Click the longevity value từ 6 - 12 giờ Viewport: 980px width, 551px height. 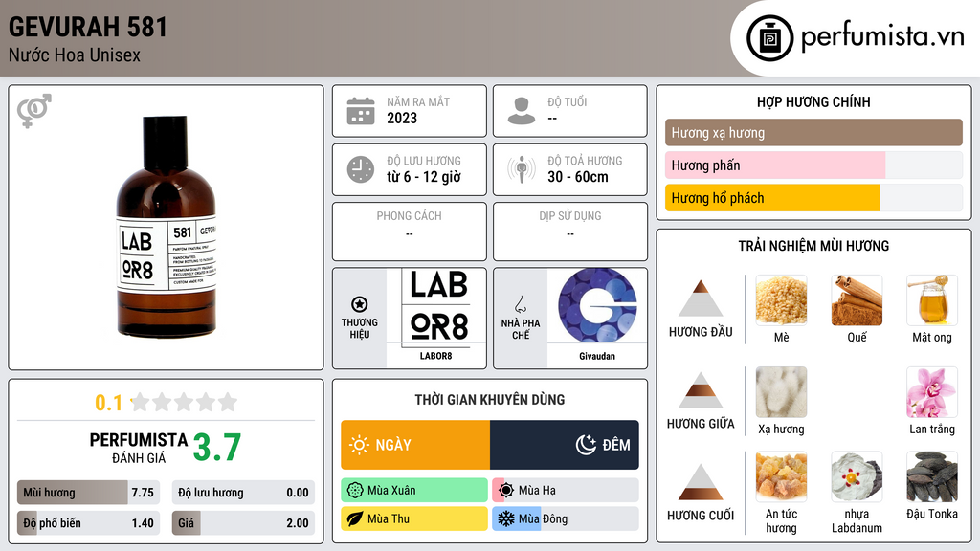(x=424, y=177)
